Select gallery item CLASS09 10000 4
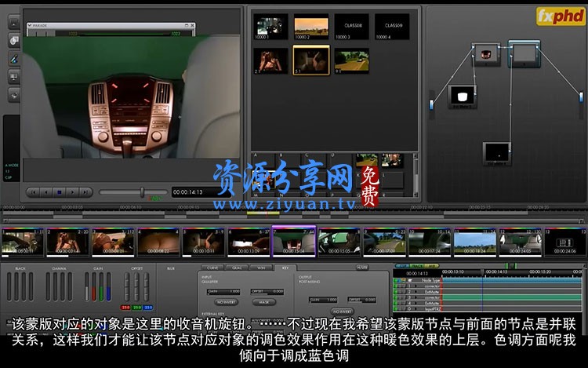Viewport: 588px width, 368px height. pyautogui.click(x=392, y=27)
